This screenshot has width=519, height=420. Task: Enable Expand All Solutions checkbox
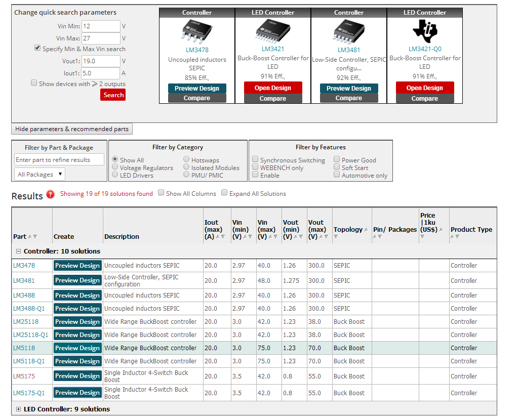pos(224,192)
